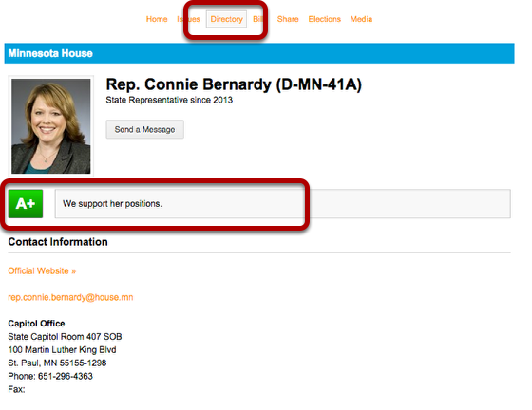Open the Share menu item
The height and width of the screenshot is (410, 532).
(288, 19)
